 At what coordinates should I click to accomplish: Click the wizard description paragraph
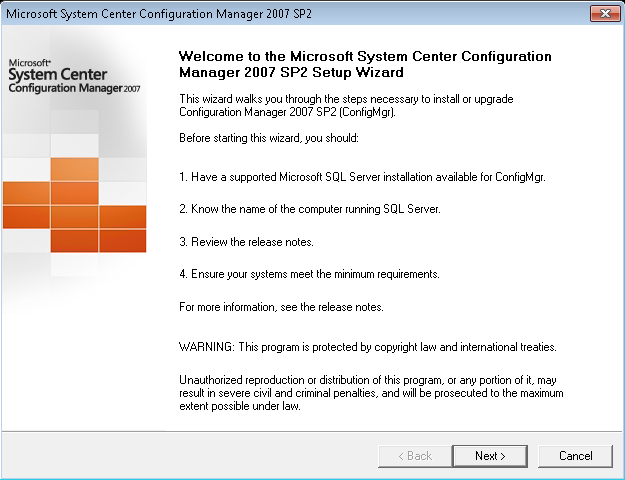tap(346, 105)
